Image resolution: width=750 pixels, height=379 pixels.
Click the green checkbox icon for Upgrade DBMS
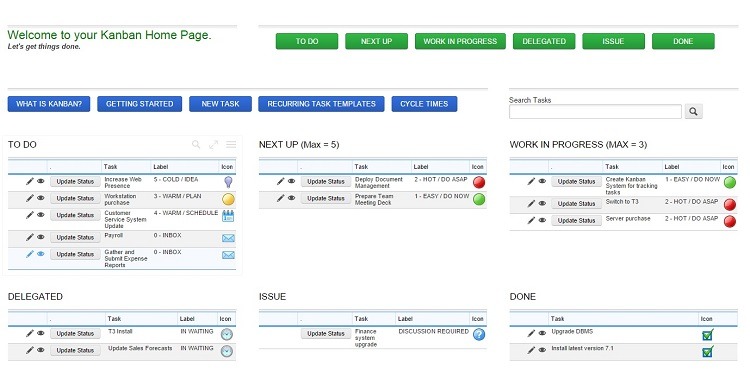[x=707, y=334]
